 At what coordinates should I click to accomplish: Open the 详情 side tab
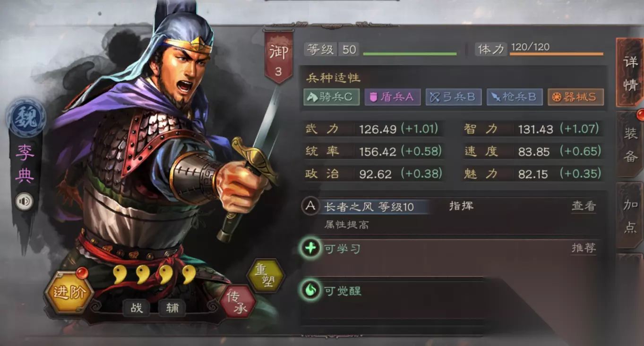(x=630, y=73)
